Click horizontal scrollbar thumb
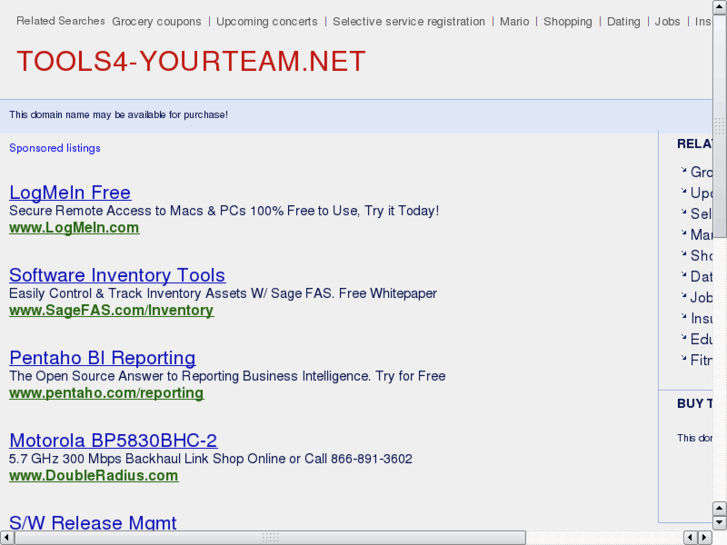The width and height of the screenshot is (727, 545). tap(270, 538)
